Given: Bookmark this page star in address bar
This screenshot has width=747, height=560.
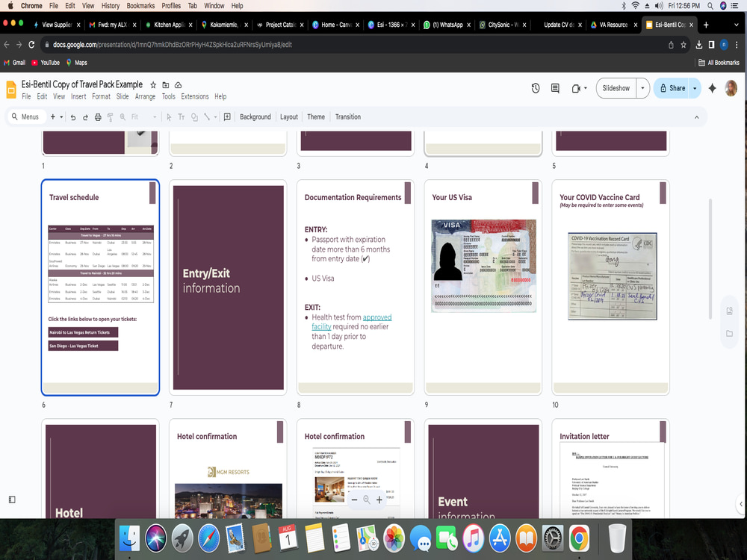Looking at the screenshot, I should (x=684, y=45).
